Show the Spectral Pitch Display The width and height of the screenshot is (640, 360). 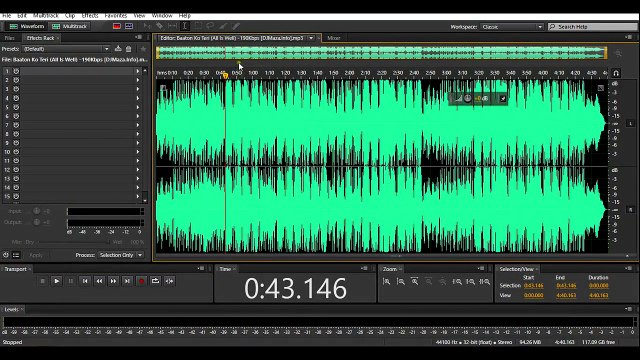coord(129,26)
